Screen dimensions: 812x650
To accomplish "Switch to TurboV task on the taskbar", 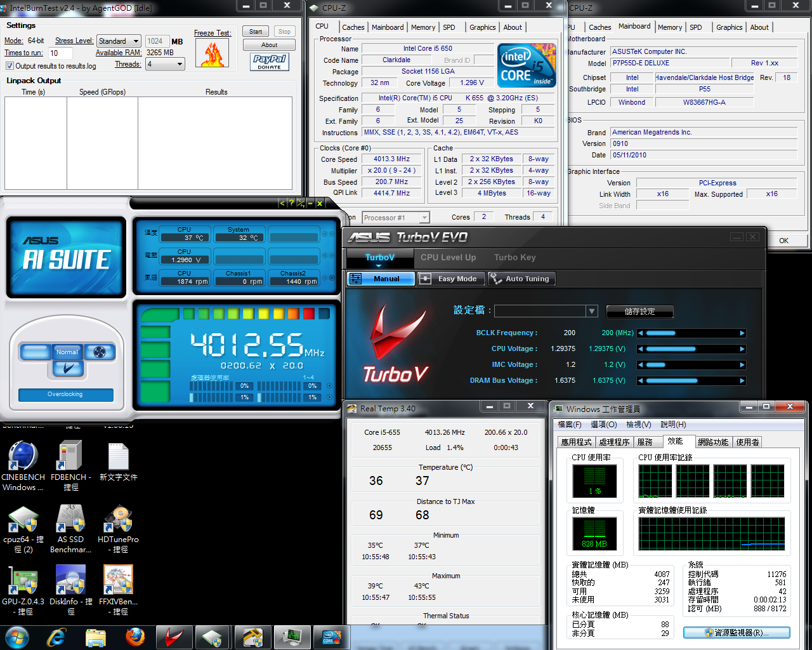I will [174, 637].
